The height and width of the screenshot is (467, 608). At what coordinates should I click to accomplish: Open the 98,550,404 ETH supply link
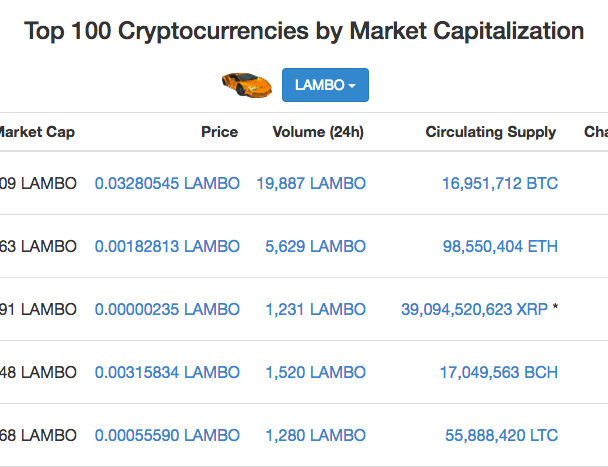(x=500, y=246)
